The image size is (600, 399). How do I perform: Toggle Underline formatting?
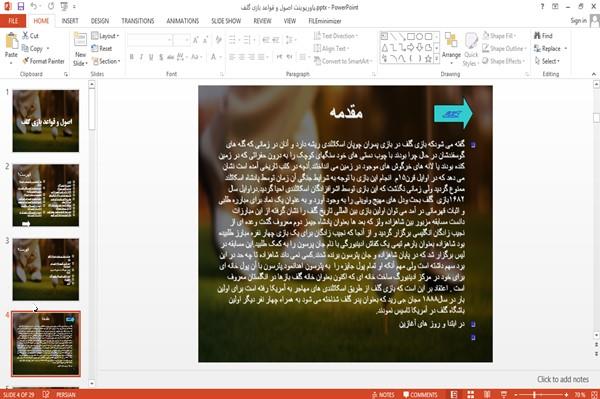pyautogui.click(x=151, y=57)
